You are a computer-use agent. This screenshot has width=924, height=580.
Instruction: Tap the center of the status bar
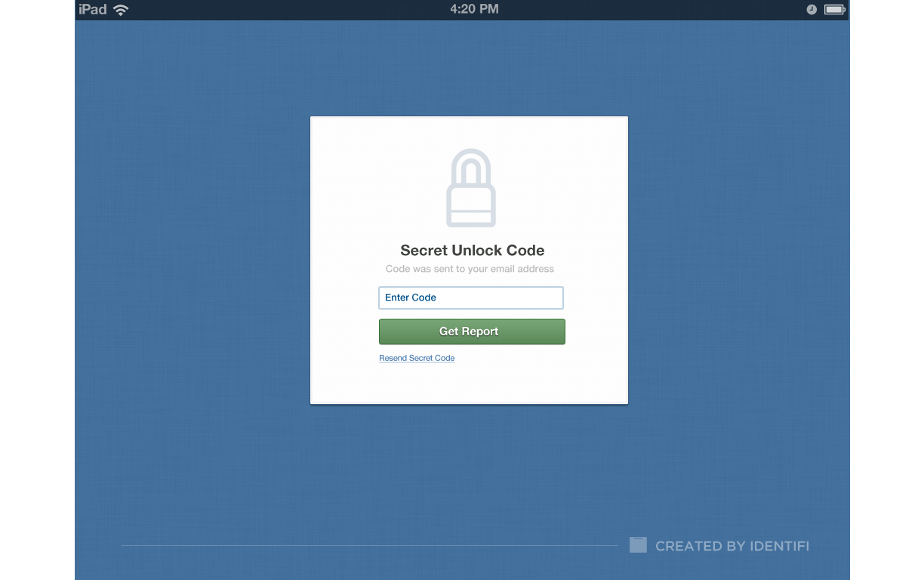coord(462,10)
